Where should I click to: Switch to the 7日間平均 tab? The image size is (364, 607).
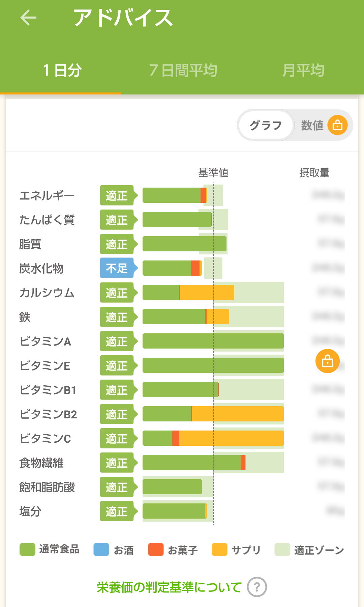183,71
